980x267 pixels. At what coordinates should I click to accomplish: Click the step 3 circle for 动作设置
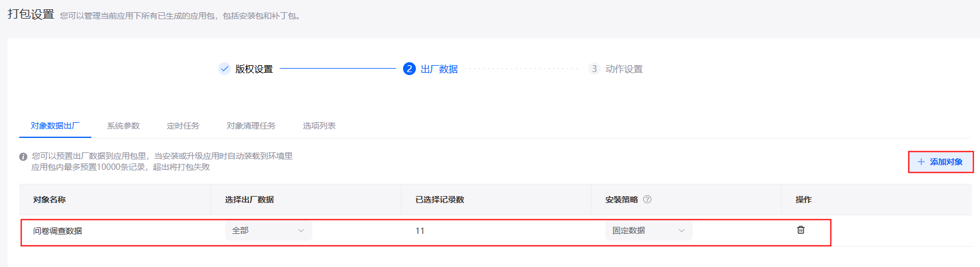(x=594, y=69)
